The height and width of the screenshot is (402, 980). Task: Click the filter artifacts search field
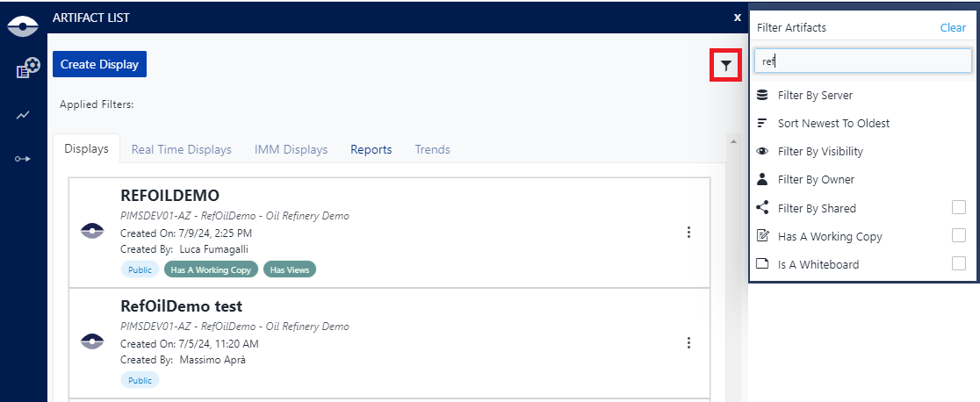pos(862,61)
